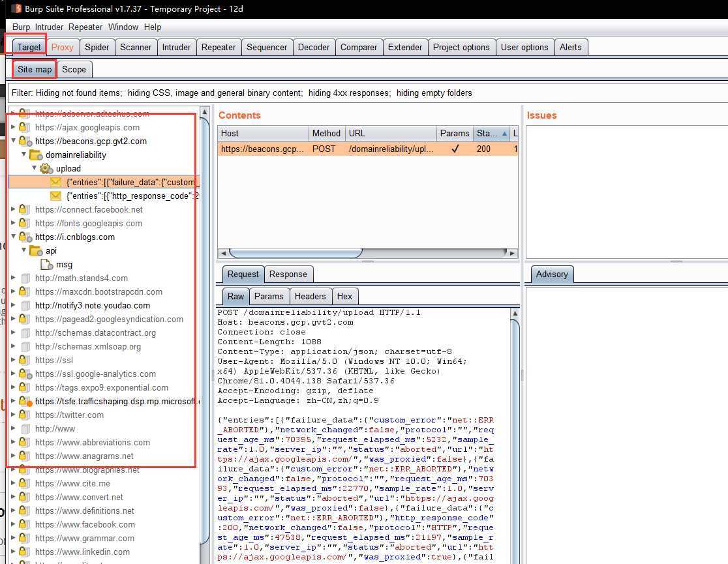Sort contents by URL column header

click(391, 133)
